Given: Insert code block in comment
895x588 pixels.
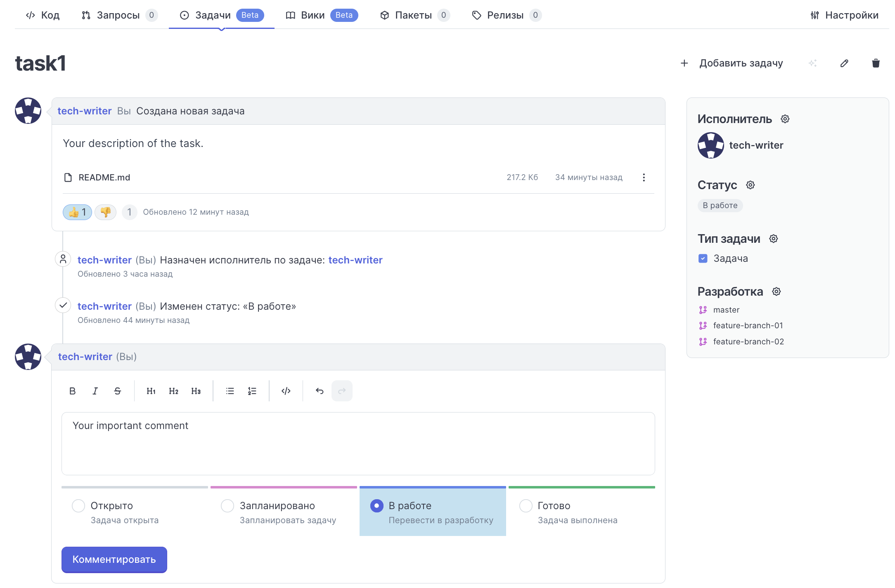Looking at the screenshot, I should click(x=286, y=391).
